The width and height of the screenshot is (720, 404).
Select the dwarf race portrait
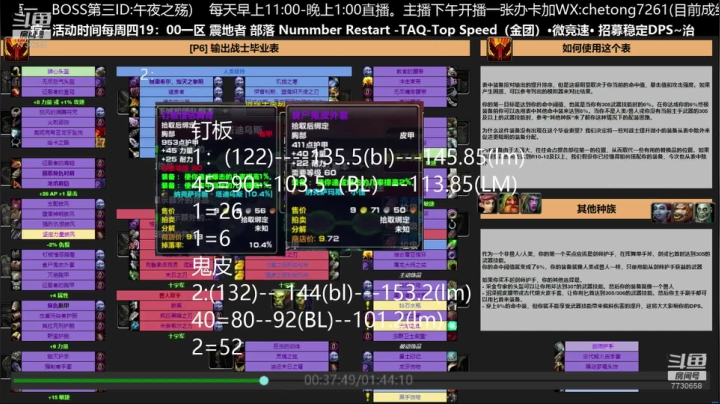point(509,203)
